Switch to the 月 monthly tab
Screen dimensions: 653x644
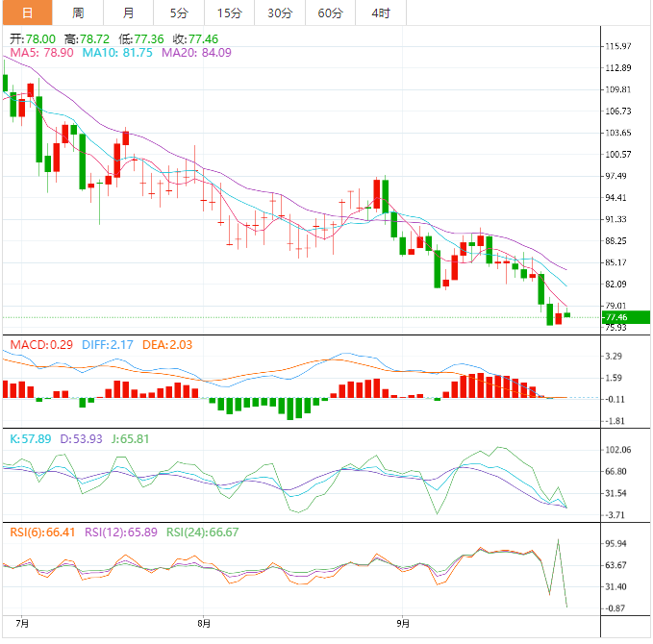click(128, 12)
